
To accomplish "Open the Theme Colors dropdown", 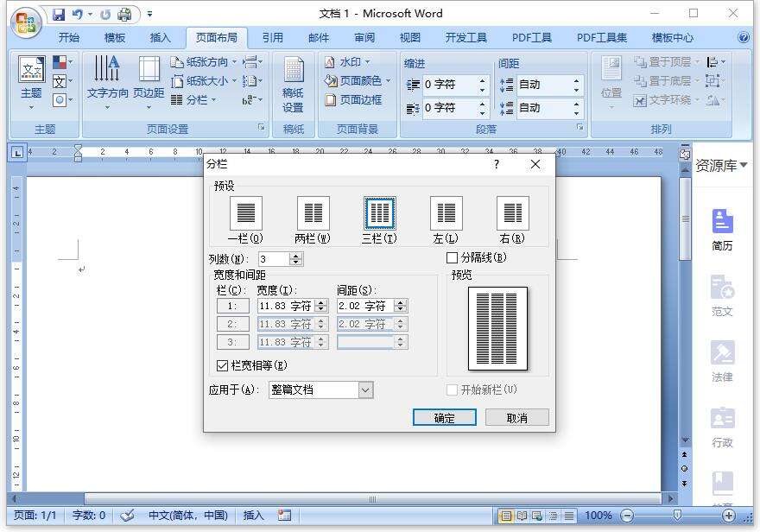I will pyautogui.click(x=62, y=62).
